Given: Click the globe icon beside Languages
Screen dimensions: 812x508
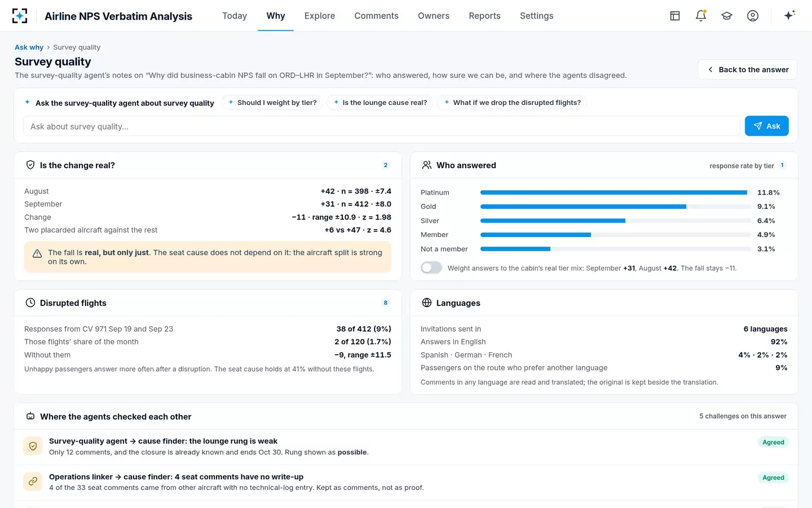Looking at the screenshot, I should coord(427,303).
